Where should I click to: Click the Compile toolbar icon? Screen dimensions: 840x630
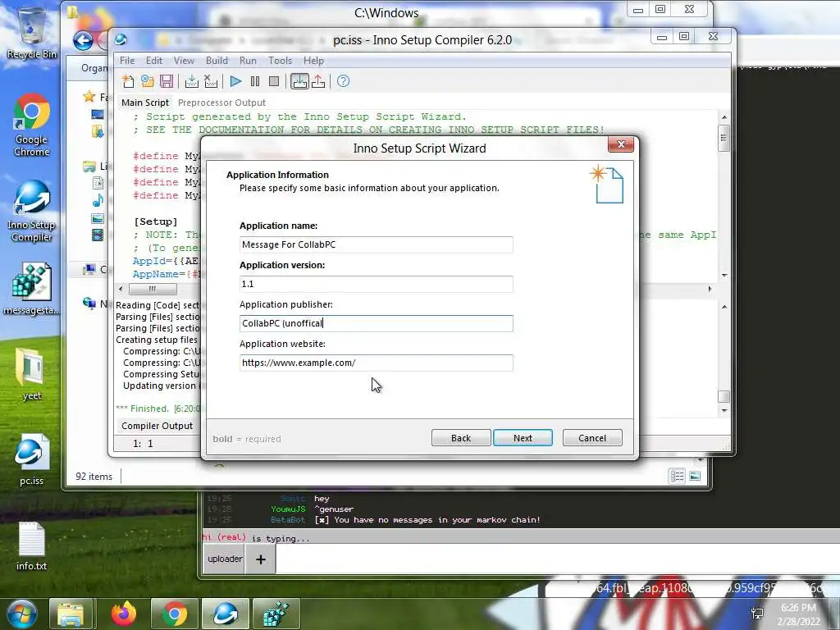(191, 81)
